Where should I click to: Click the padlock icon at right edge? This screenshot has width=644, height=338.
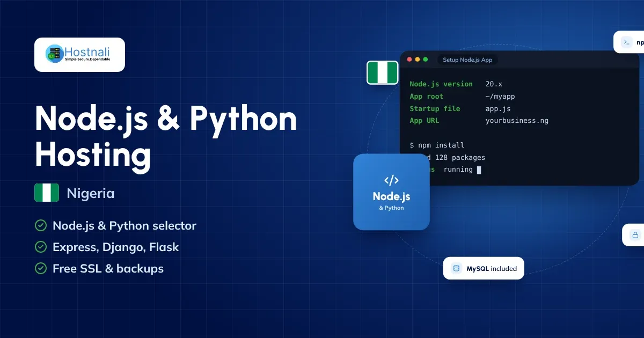[x=635, y=235]
